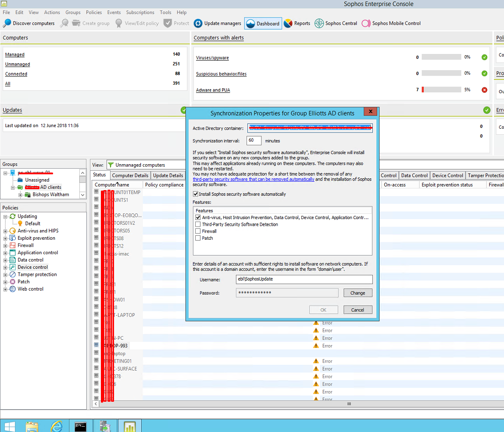Viewport: 504px width, 432px height.
Task: Click the Bishops Waltham group icon
Action: (x=28, y=194)
